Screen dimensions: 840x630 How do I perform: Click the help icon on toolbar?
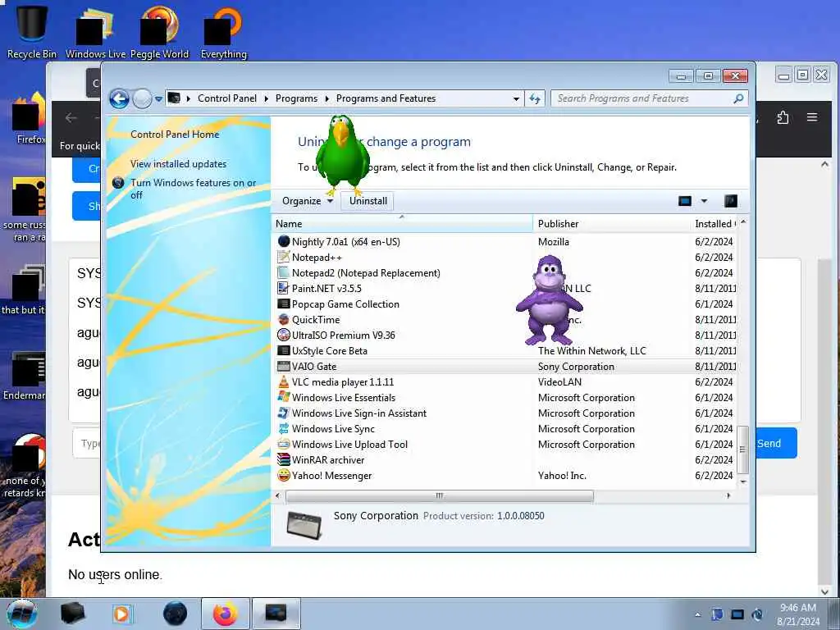point(731,201)
